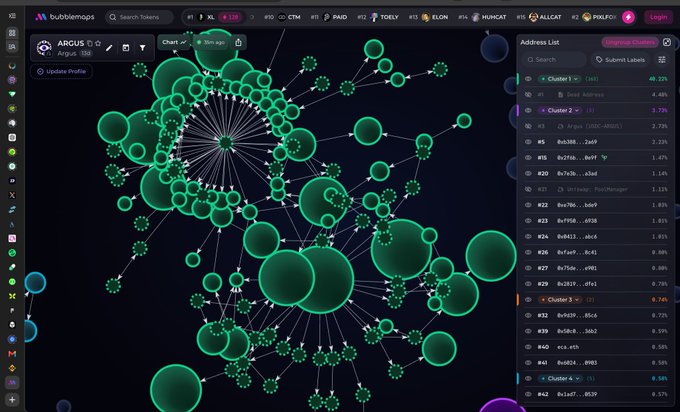Click the sprout icon beside 0x2f6b...0e9f
Image resolution: width=680 pixels, height=412 pixels.
(604, 158)
